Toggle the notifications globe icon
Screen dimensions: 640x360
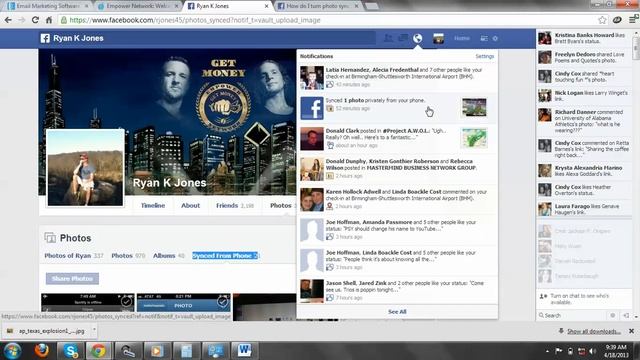[417, 38]
